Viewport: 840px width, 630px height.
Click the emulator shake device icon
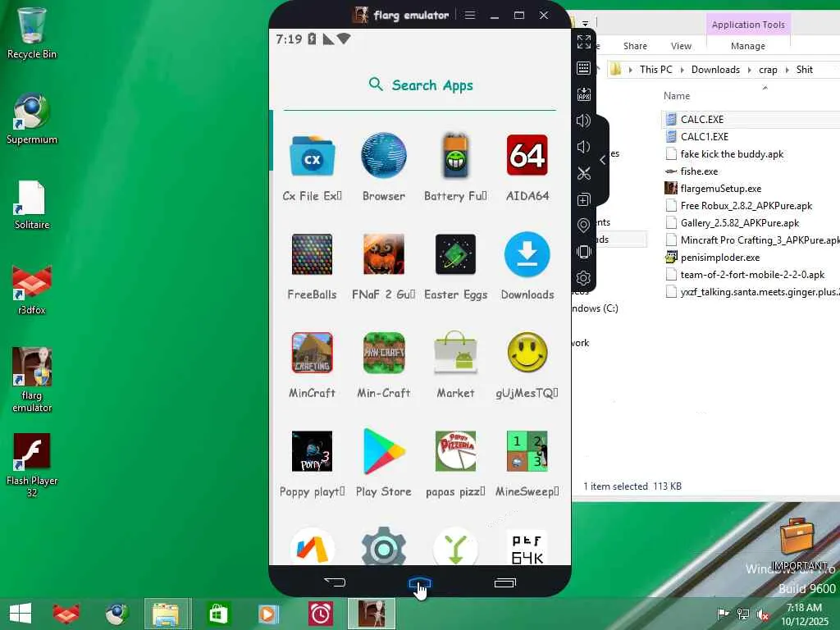(584, 252)
